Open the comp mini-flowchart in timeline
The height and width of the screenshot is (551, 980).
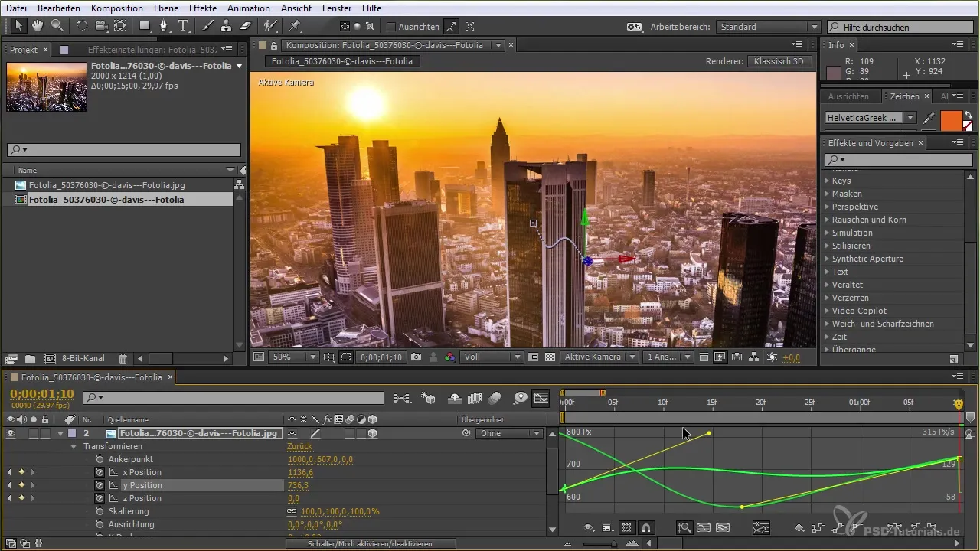402,398
